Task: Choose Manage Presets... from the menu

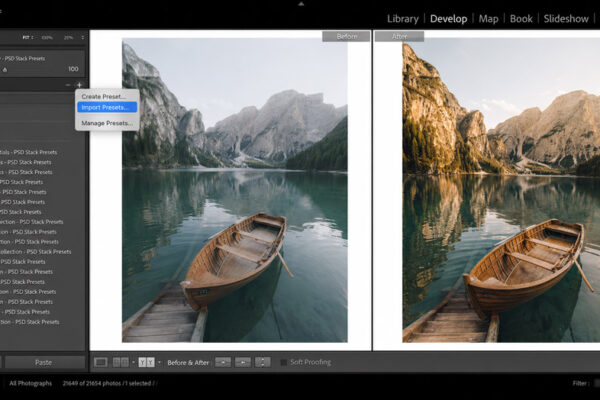Action: tap(107, 123)
